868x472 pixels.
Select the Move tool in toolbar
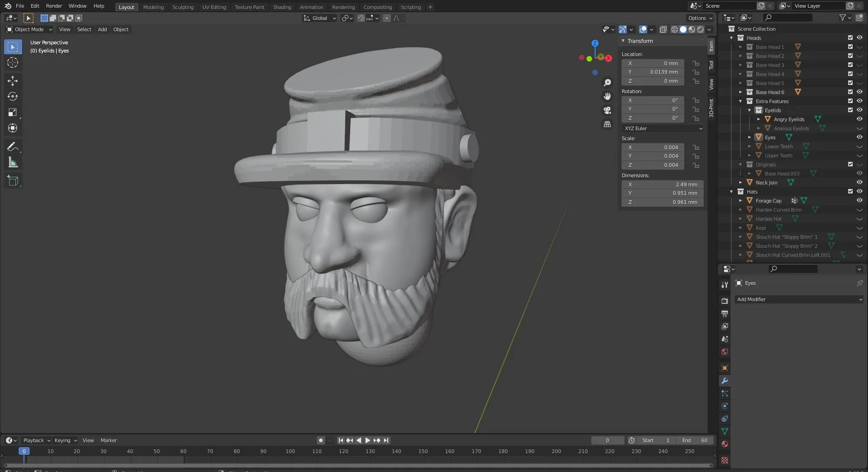(13, 81)
